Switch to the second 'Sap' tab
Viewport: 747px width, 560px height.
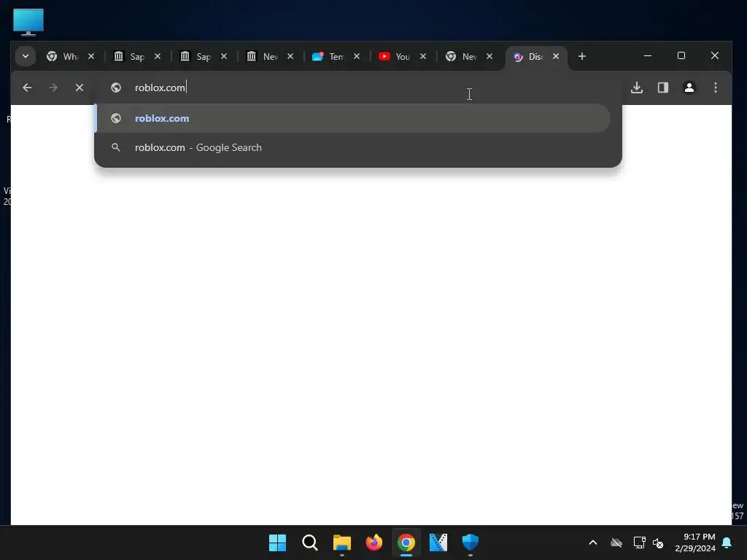(x=203, y=57)
